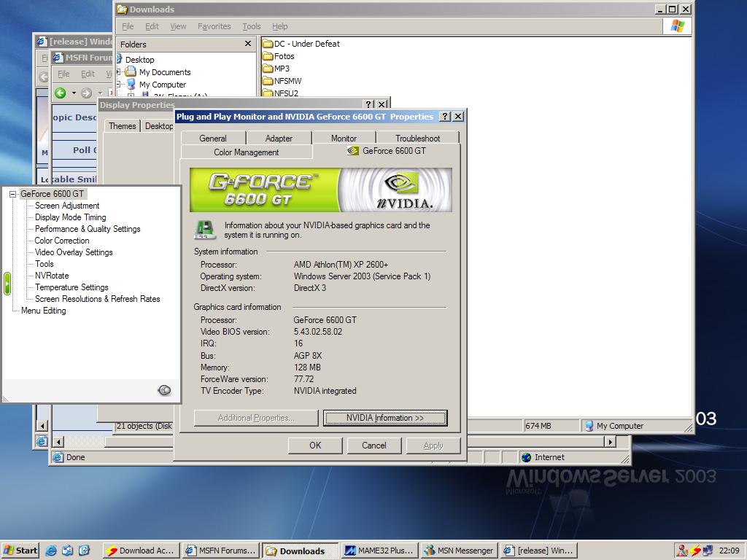Switch to the Monitor tab
Screen dimensions: 747x560
[x=344, y=138]
